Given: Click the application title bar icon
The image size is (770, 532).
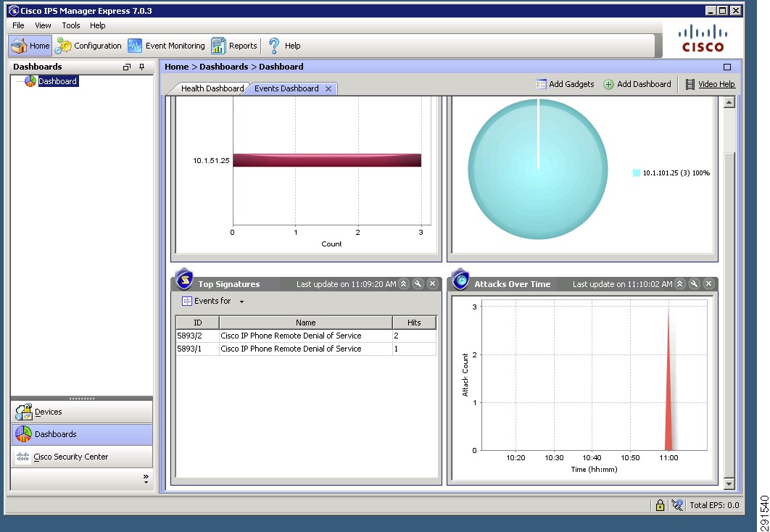Looking at the screenshot, I should (x=13, y=10).
